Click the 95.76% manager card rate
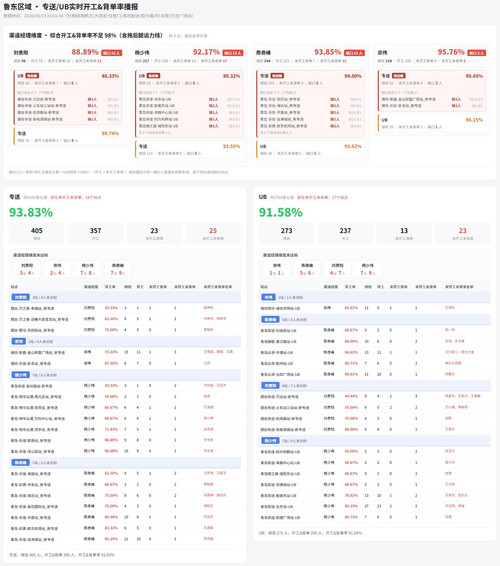This screenshot has height=566, width=500. coord(451,52)
